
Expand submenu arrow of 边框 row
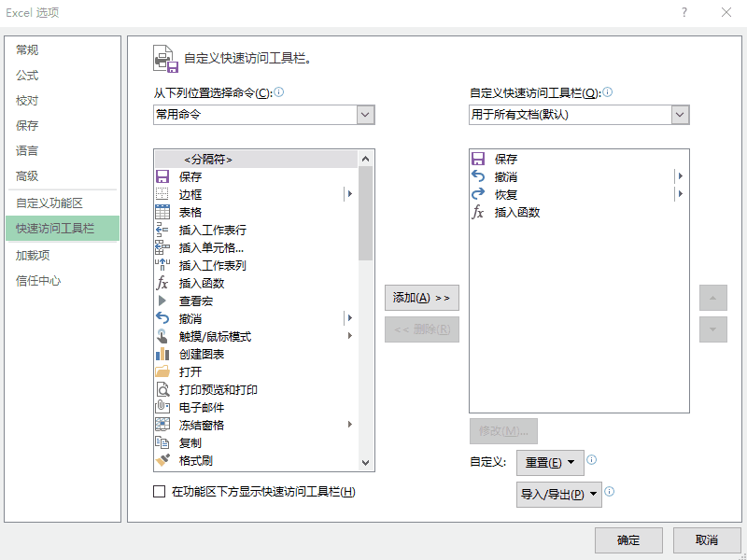[350, 194]
